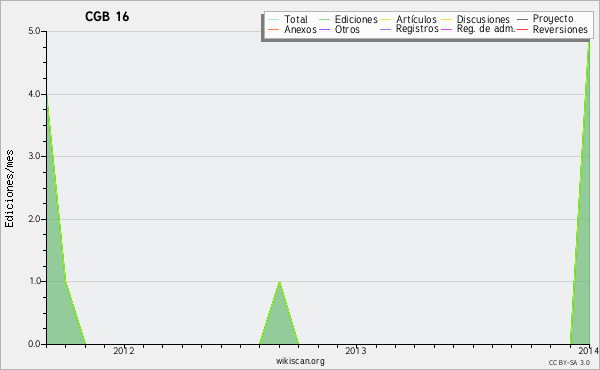
Task: Click the Total legend color line
Action: click(274, 19)
